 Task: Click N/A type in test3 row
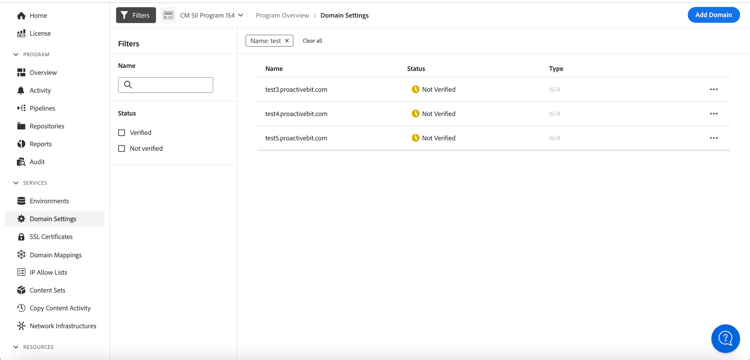click(554, 89)
